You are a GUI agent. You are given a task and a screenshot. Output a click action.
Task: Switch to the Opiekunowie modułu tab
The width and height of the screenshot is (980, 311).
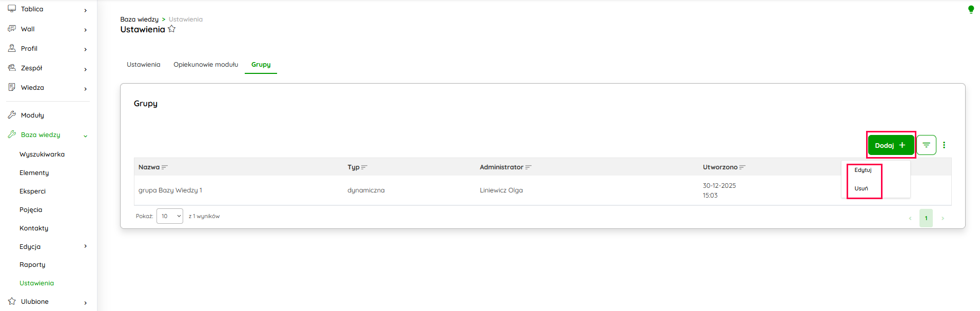tap(206, 65)
